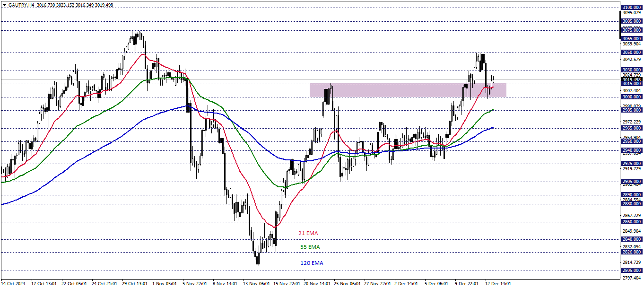This screenshot has height=289, width=644.
Task: Click the 2814.729 price scale value
Action: click(x=632, y=263)
